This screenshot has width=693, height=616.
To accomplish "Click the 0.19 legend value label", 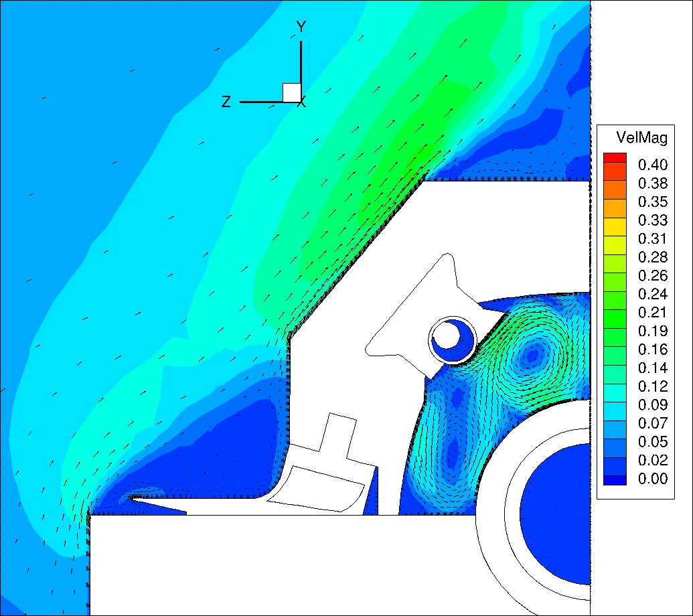I will (x=652, y=331).
